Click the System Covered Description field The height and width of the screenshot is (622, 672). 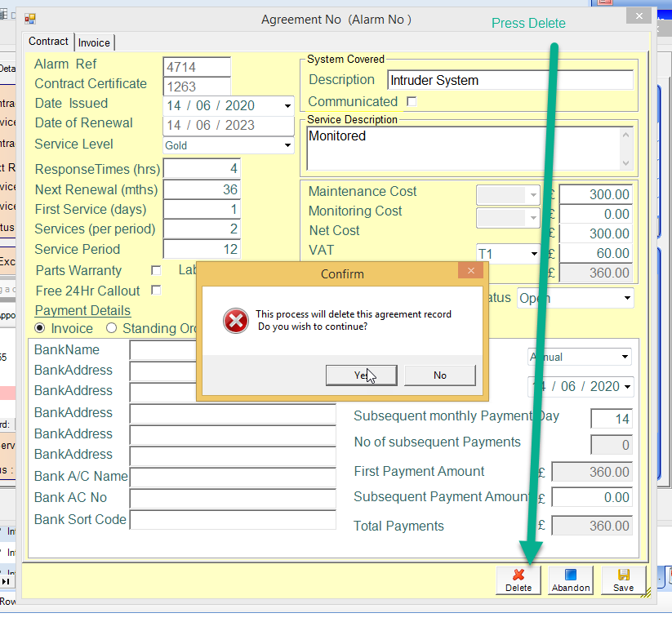510,80
